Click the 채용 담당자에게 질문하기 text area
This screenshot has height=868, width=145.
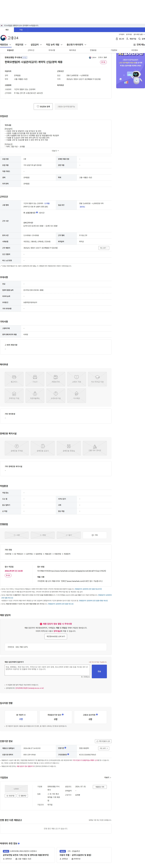[x=47, y=670]
